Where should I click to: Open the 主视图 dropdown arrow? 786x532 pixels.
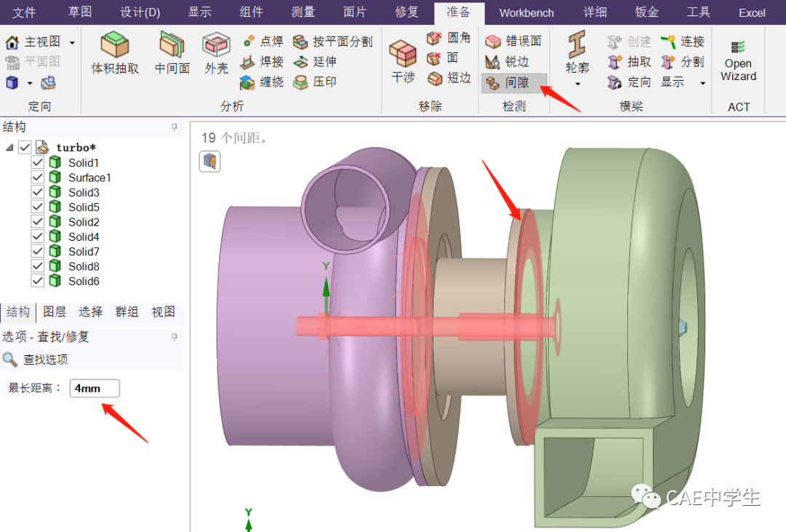tap(72, 43)
